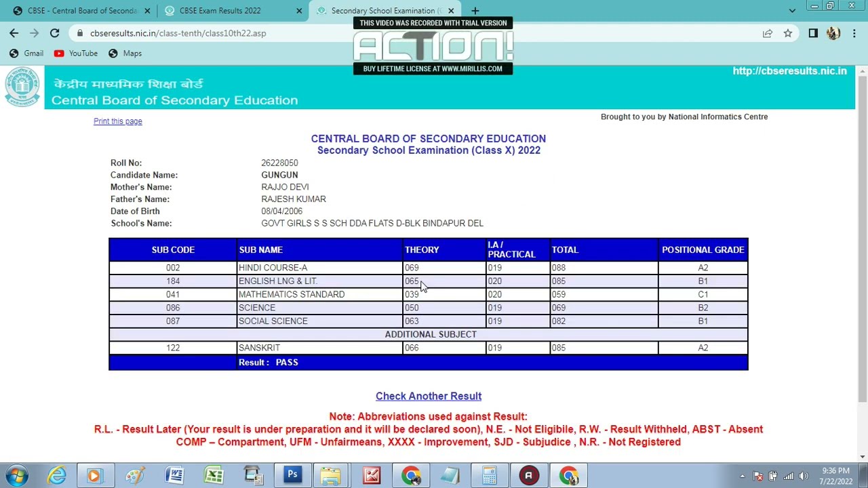Open the YouTube bookmark
The height and width of the screenshot is (488, 868).
pyautogui.click(x=76, y=54)
